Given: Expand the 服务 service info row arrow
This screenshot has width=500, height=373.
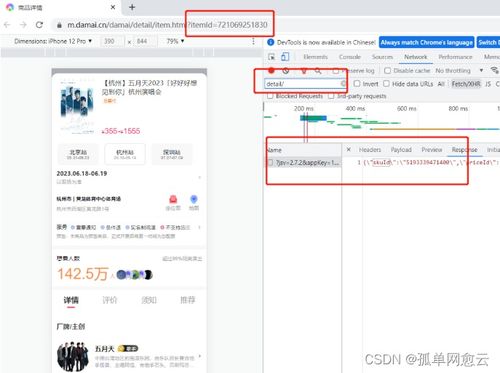Looking at the screenshot, I should point(199,228).
